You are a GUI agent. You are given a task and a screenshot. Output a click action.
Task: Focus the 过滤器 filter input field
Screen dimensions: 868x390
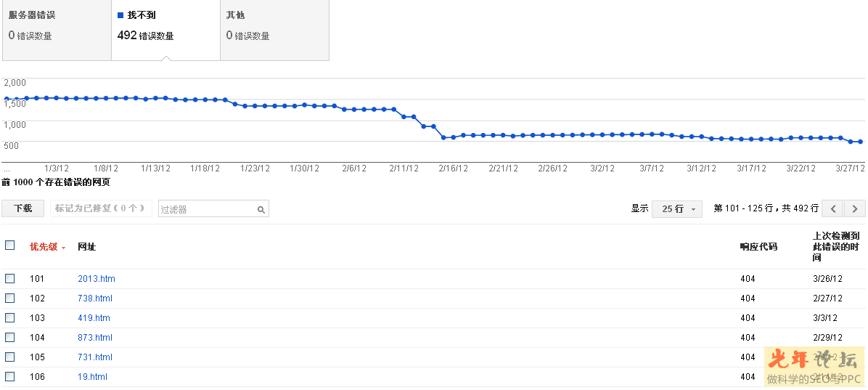pyautogui.click(x=208, y=209)
